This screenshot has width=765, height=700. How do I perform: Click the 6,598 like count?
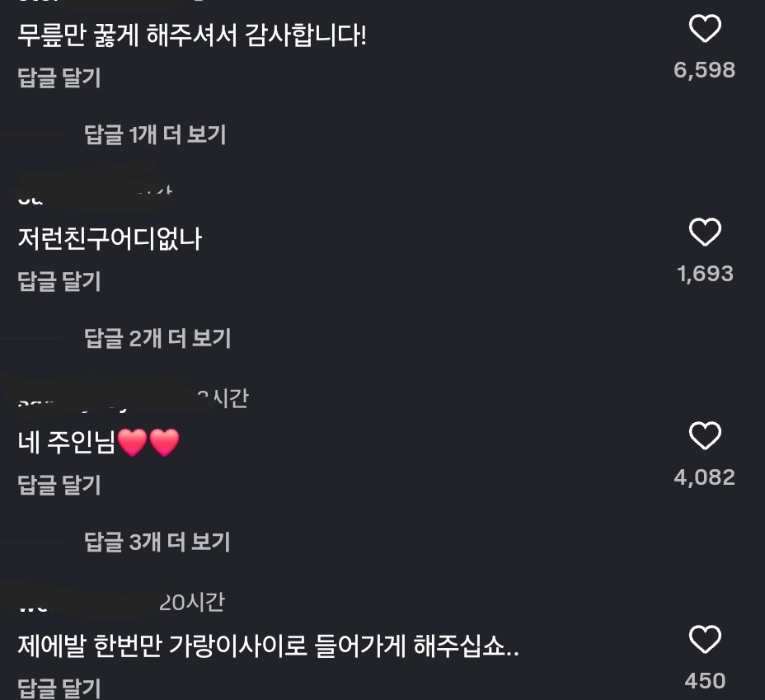click(x=704, y=70)
